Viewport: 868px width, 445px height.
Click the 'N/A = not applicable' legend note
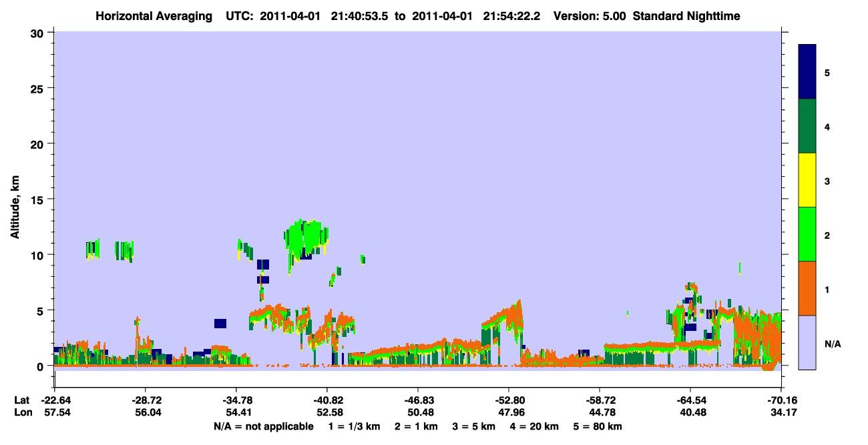click(263, 426)
